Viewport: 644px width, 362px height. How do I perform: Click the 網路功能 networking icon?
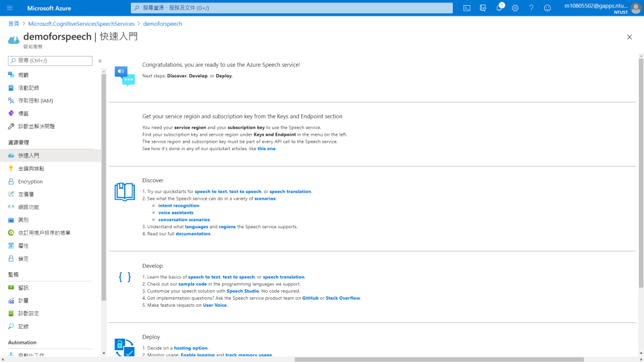[x=11, y=207]
